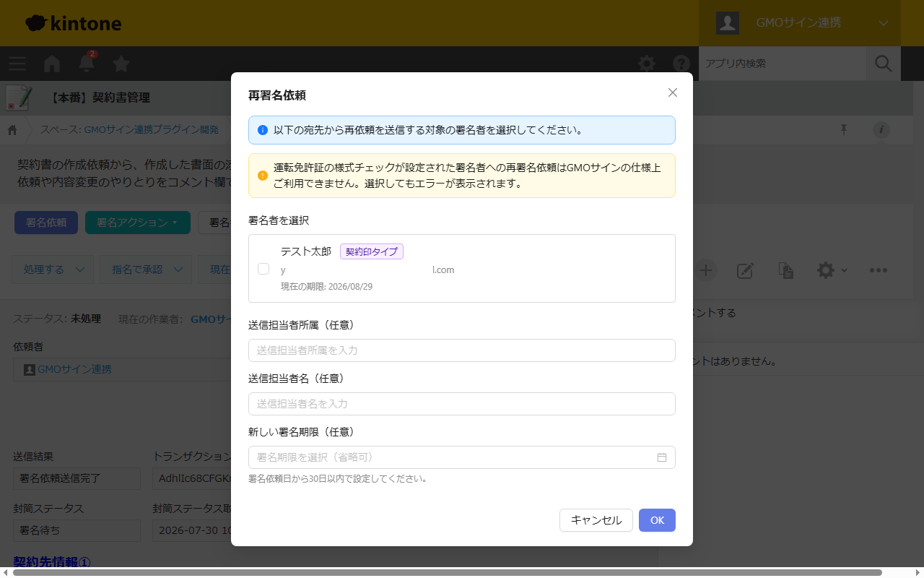
Task: Open the GMOサイン連携 requester link
Action: 74,369
